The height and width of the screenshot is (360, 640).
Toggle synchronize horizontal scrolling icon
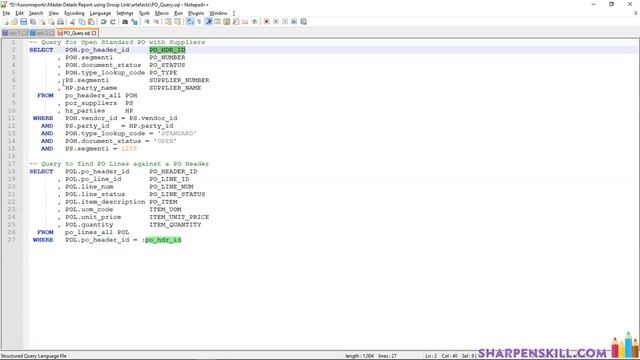pos(178,22)
